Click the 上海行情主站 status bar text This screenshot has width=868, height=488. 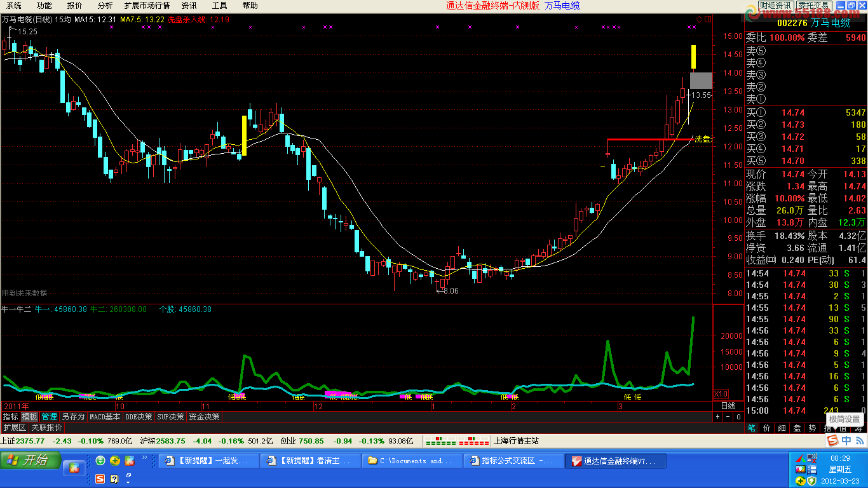(516, 441)
